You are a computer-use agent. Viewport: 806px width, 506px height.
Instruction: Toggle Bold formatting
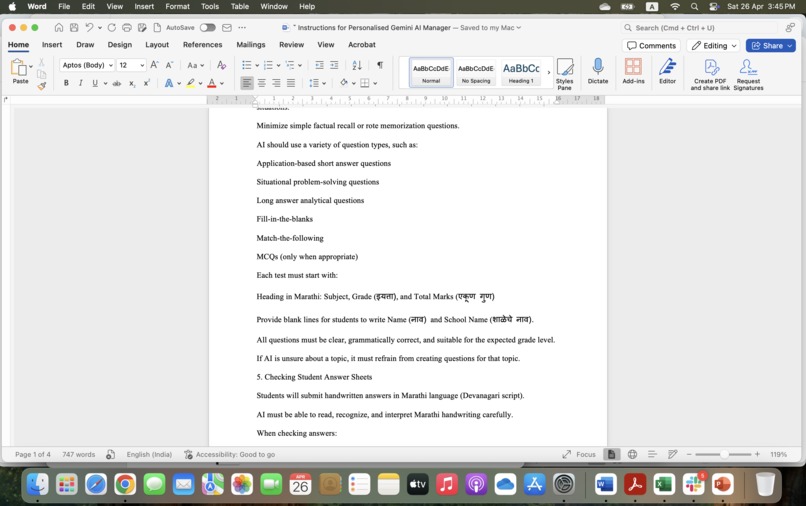coord(66,83)
